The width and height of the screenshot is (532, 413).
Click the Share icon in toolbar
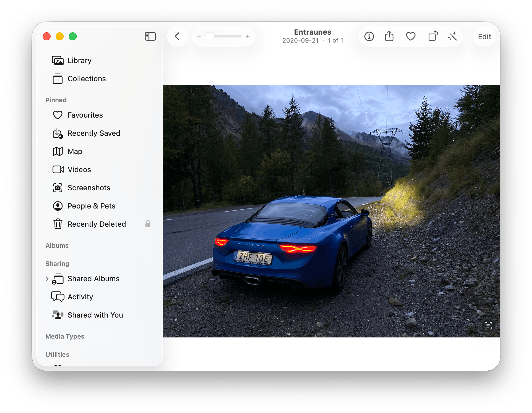click(x=389, y=37)
